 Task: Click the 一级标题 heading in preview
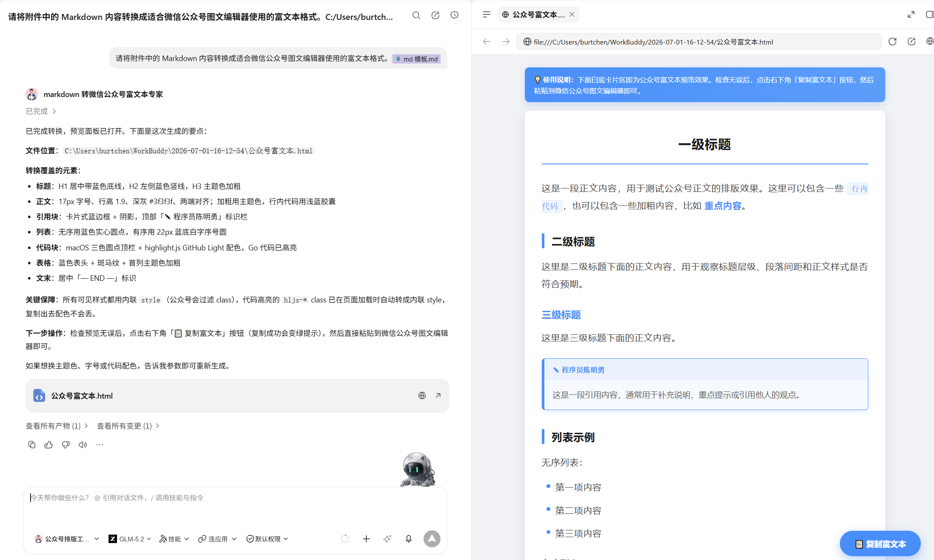coord(705,144)
